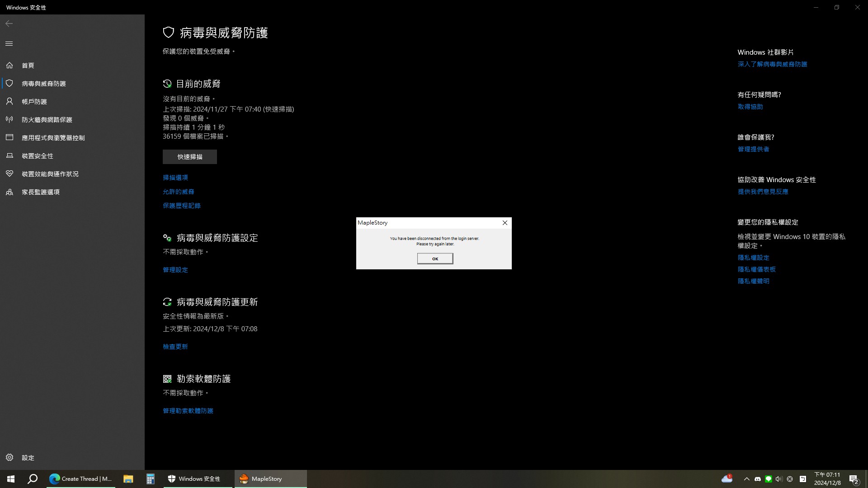The image size is (868, 488).
Task: Switch to MapleStory taskbar button
Action: (270, 479)
